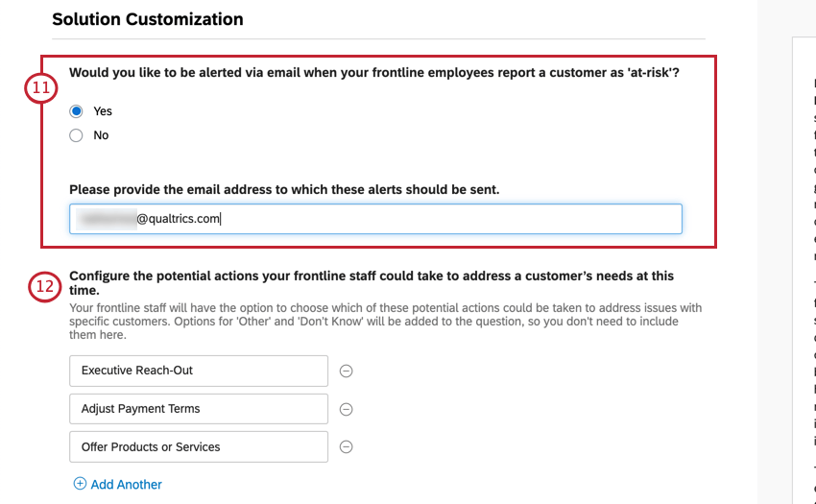Edit the Adjust Payment Terms text field
816x504 pixels.
[199, 409]
